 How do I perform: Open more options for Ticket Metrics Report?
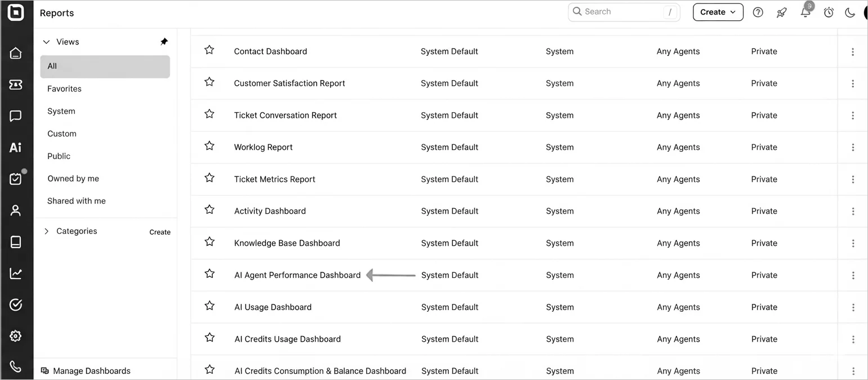[853, 179]
